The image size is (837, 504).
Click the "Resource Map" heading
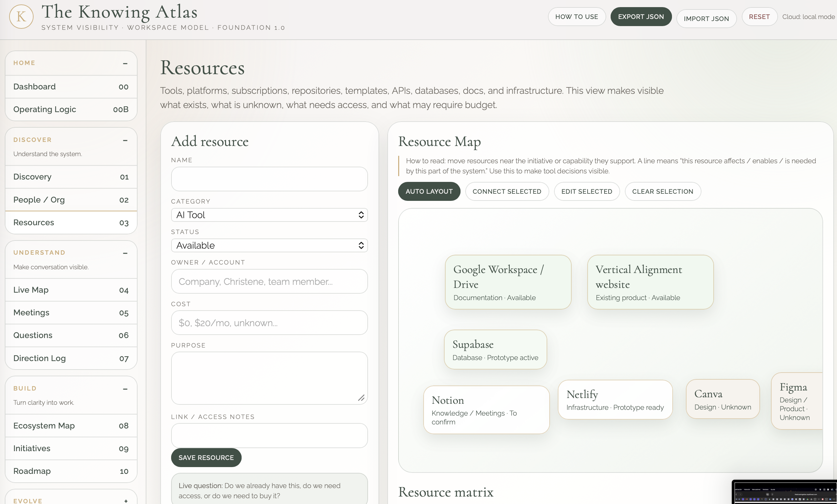pos(439,142)
